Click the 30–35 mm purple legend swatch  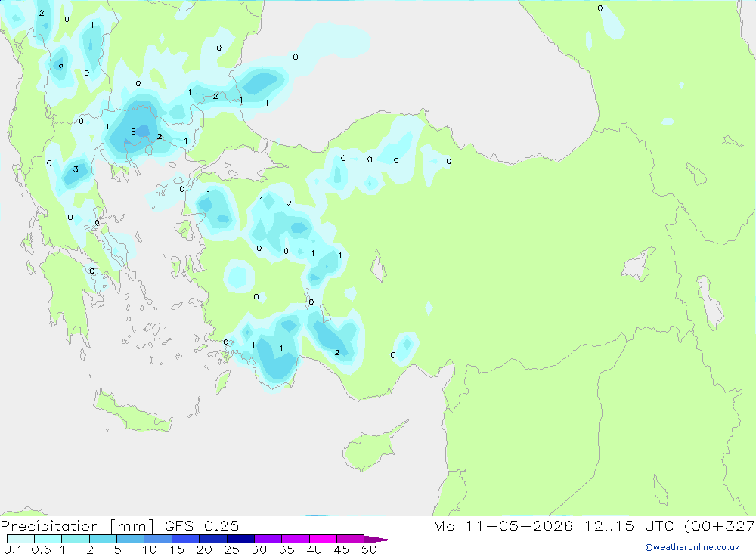click(268, 539)
